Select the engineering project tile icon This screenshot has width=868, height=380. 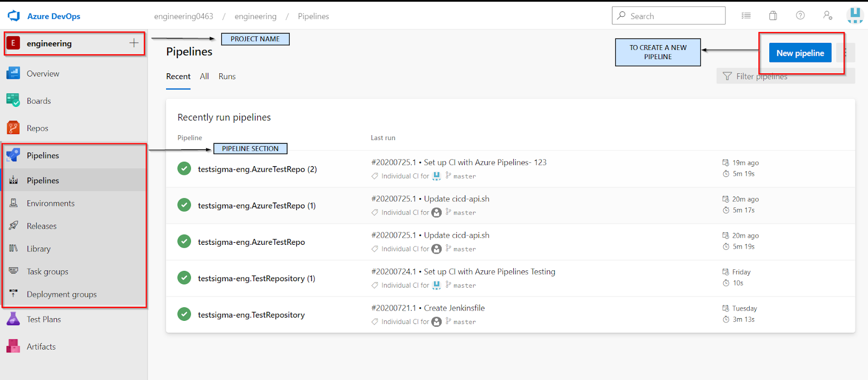point(13,43)
